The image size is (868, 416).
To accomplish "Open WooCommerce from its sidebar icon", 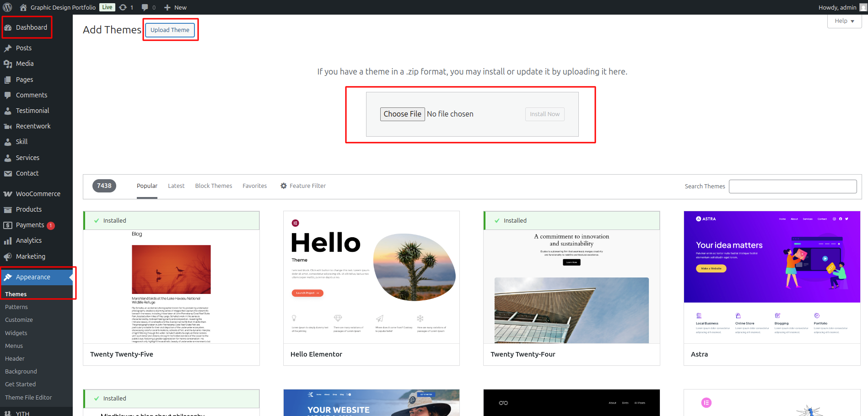I will [8, 193].
